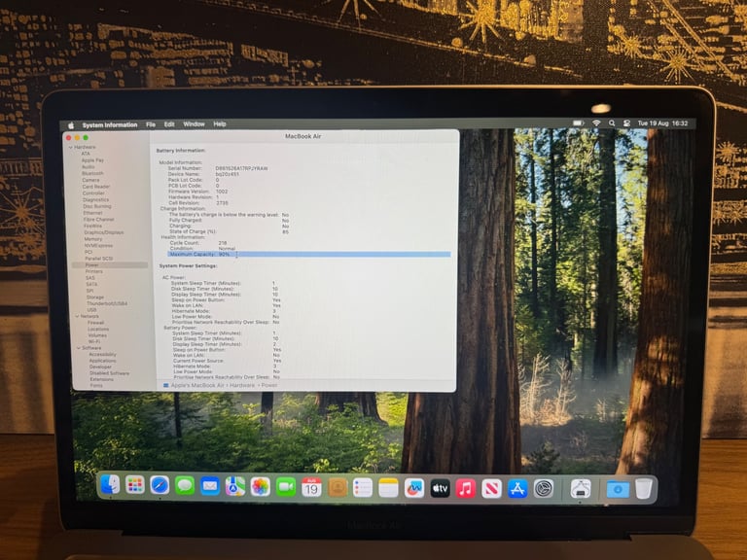Click the Cycle Count row
Screen dimensions: 747x560
click(x=198, y=243)
